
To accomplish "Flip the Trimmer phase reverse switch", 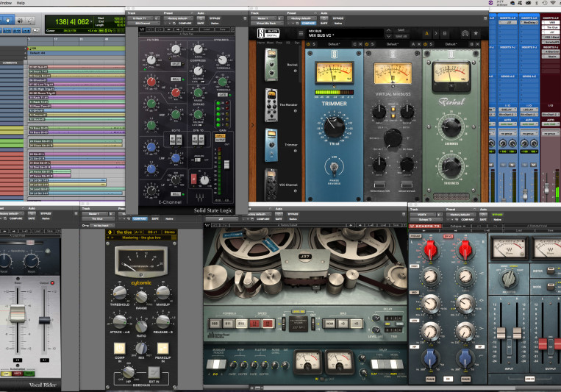I will tap(334, 167).
